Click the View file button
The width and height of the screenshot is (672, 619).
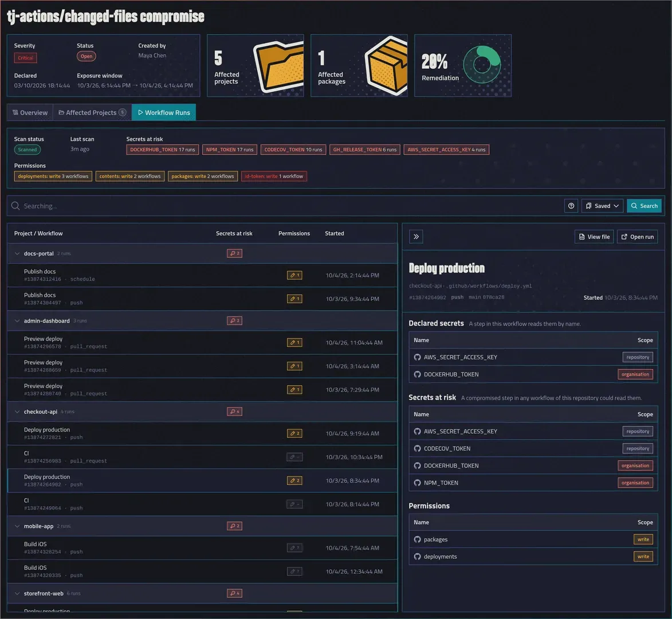pos(594,237)
